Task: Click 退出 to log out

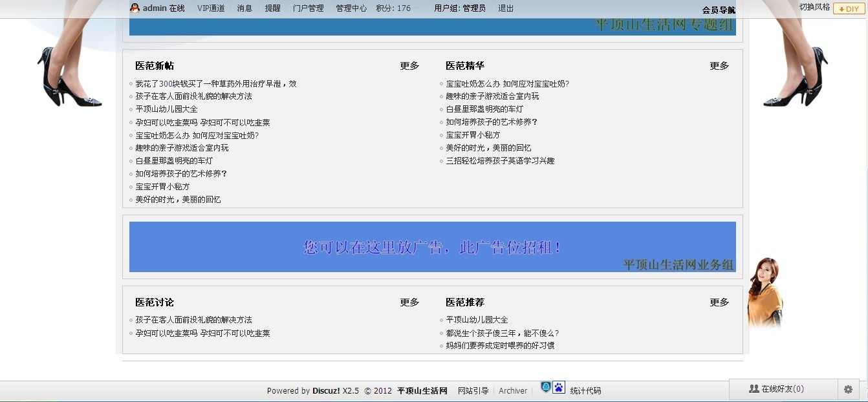Action: [505, 9]
